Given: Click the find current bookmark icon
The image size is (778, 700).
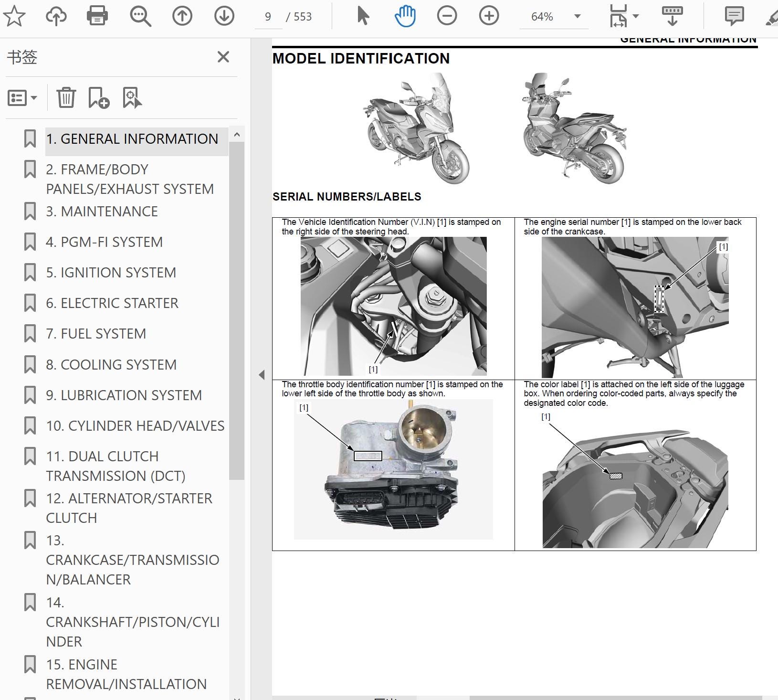Looking at the screenshot, I should pos(132,98).
